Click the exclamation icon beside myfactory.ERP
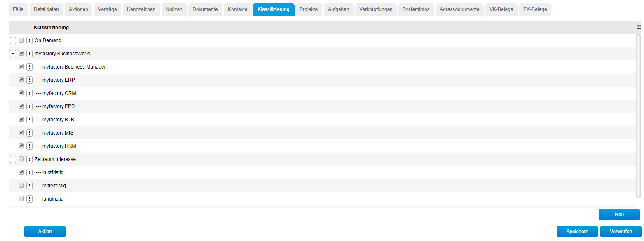The height and width of the screenshot is (241, 644). coord(29,80)
